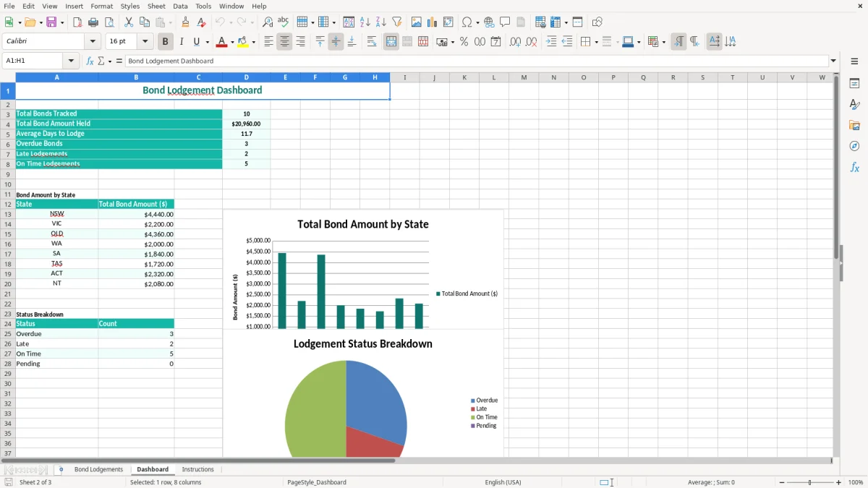Sort ascending
The image size is (868, 488).
(x=365, y=22)
